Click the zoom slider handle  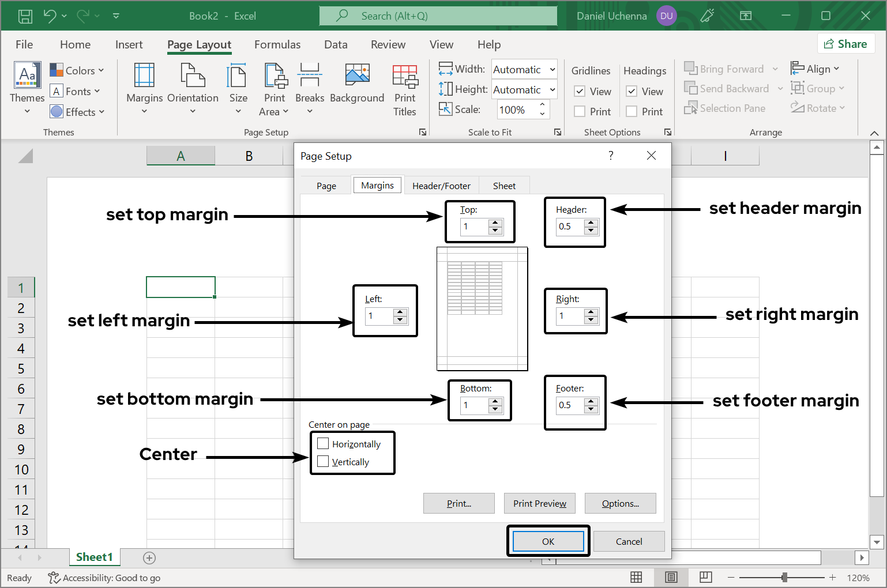pos(784,577)
